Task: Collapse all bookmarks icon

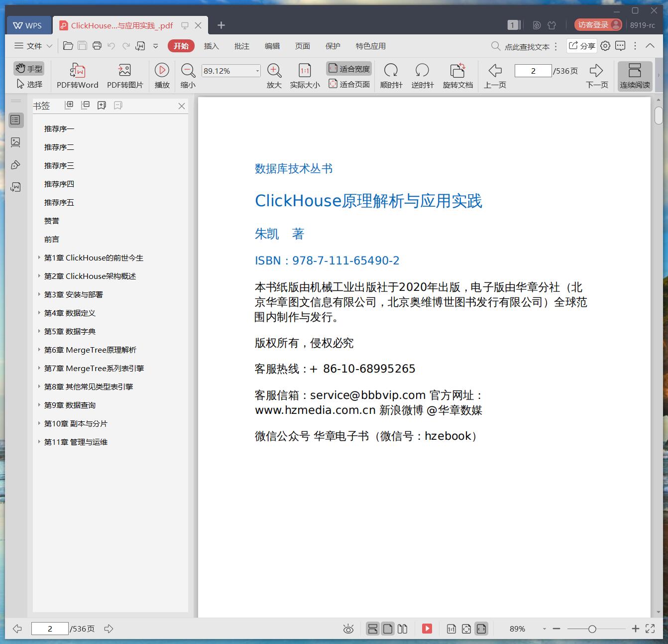Action: (x=86, y=105)
